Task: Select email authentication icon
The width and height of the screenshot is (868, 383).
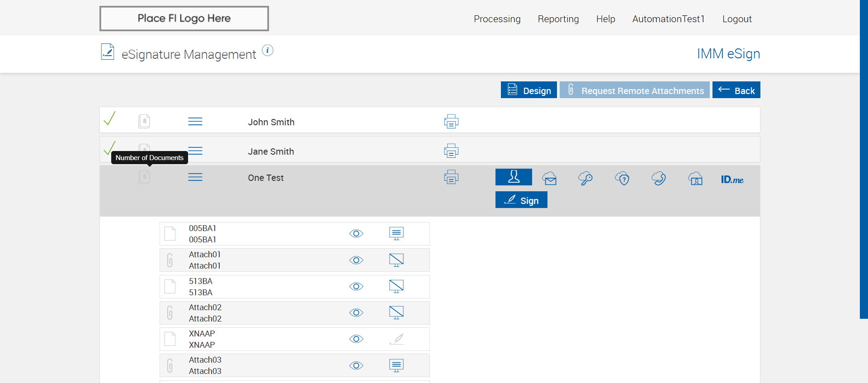Action: pos(550,179)
